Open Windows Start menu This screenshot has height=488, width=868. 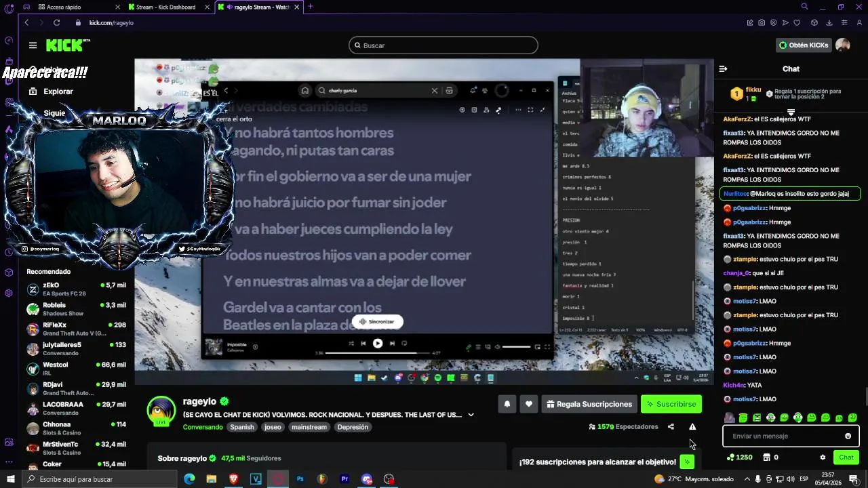coord(10,479)
